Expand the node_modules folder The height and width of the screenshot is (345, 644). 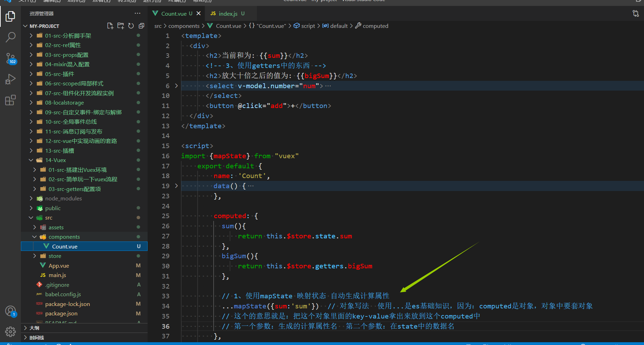31,199
